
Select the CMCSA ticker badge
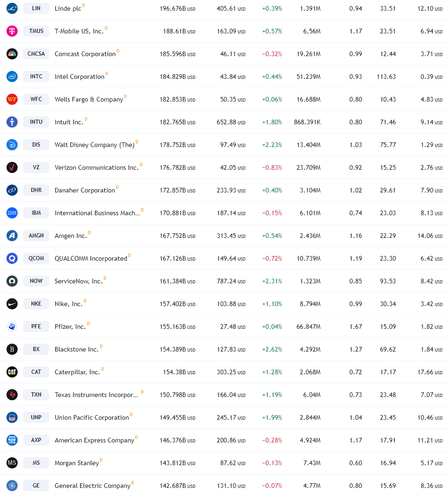(x=36, y=54)
